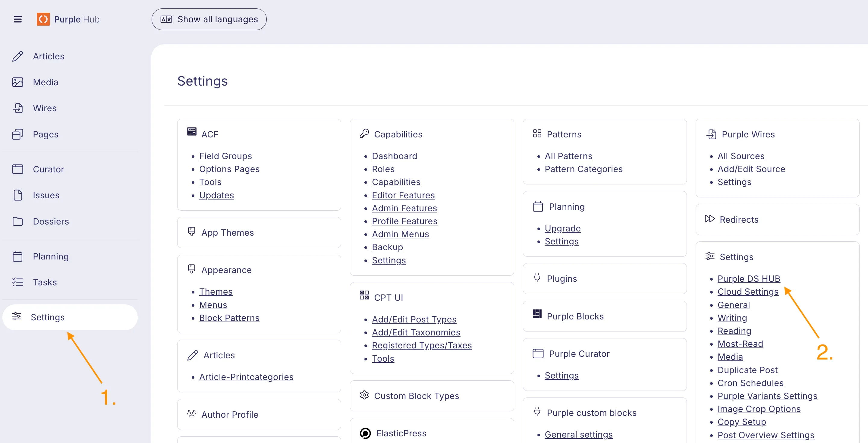Click the Dossiers folder icon in sidebar

click(17, 221)
